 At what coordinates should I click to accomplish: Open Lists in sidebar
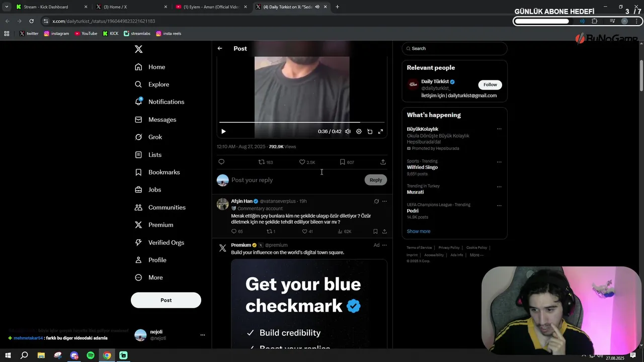(148, 155)
